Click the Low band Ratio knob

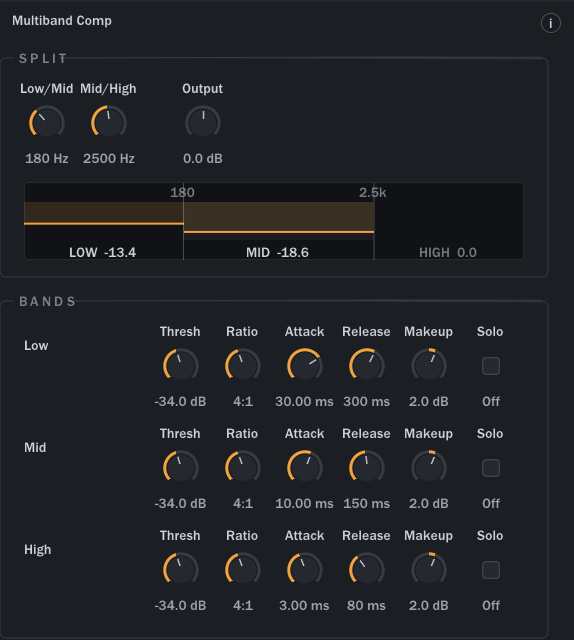(x=243, y=365)
